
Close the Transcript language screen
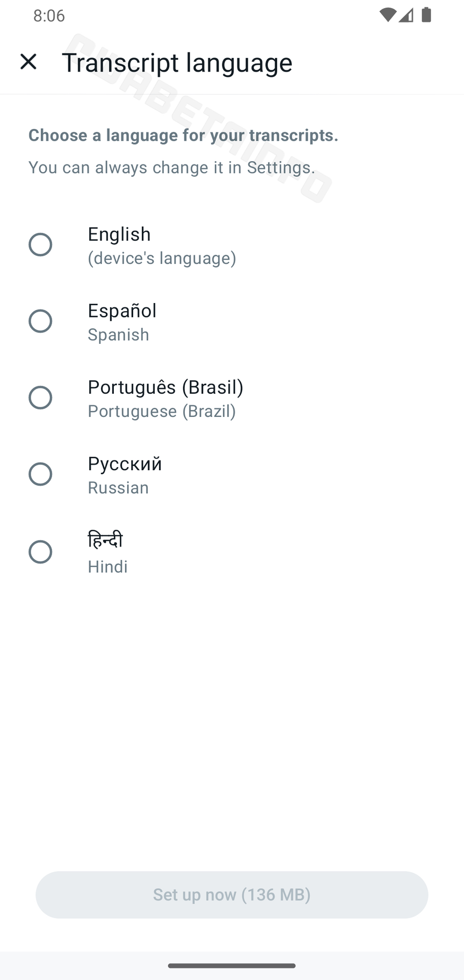[28, 62]
